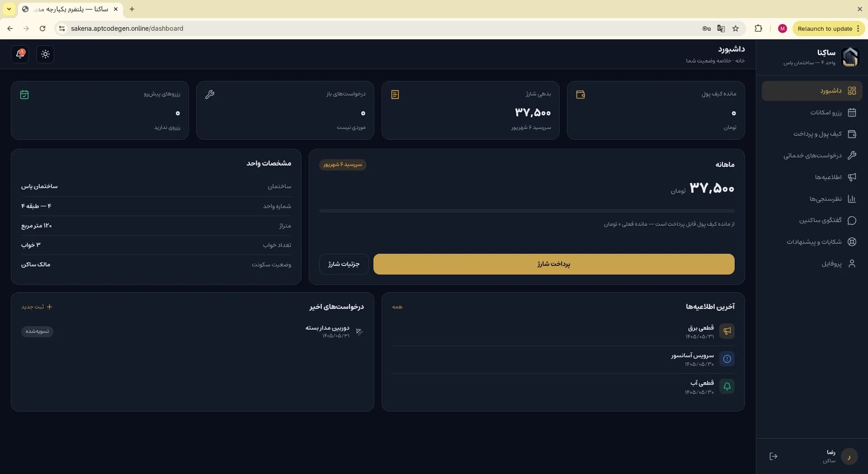The width and height of the screenshot is (868, 474).
Task: Click the تسویه‌شده status badge
Action: (x=37, y=332)
